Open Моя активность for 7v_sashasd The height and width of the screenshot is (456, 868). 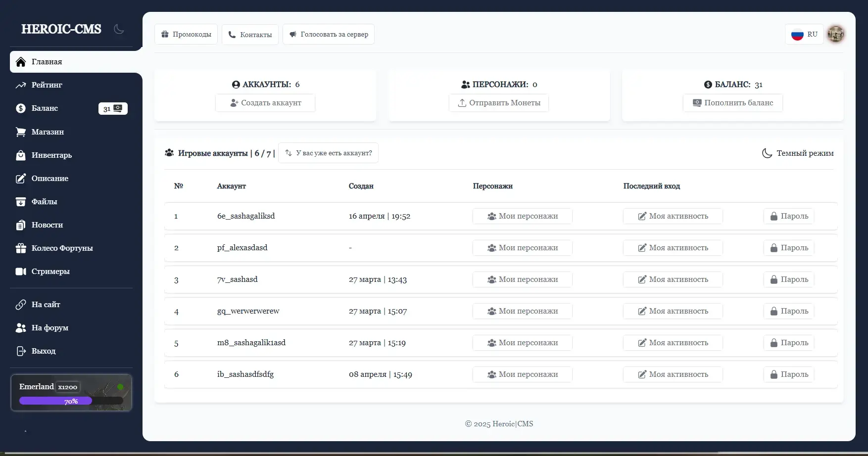tap(673, 279)
